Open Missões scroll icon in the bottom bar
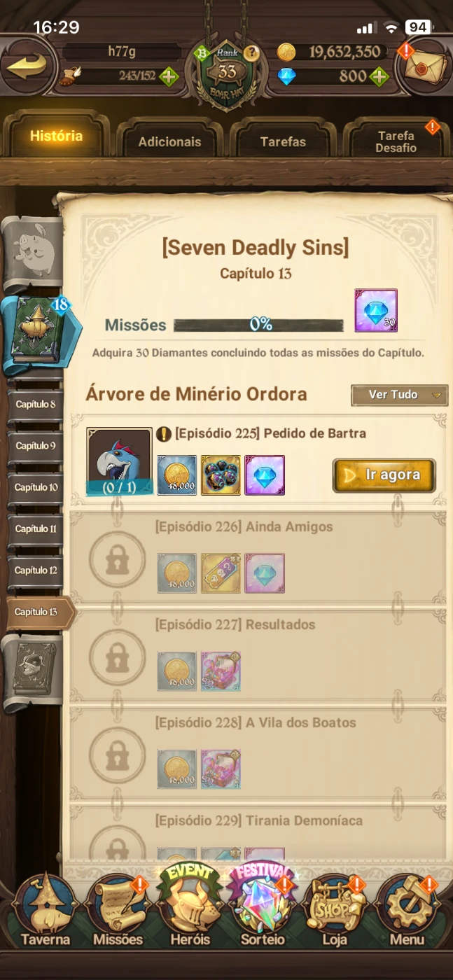453x980 pixels. pos(118,911)
